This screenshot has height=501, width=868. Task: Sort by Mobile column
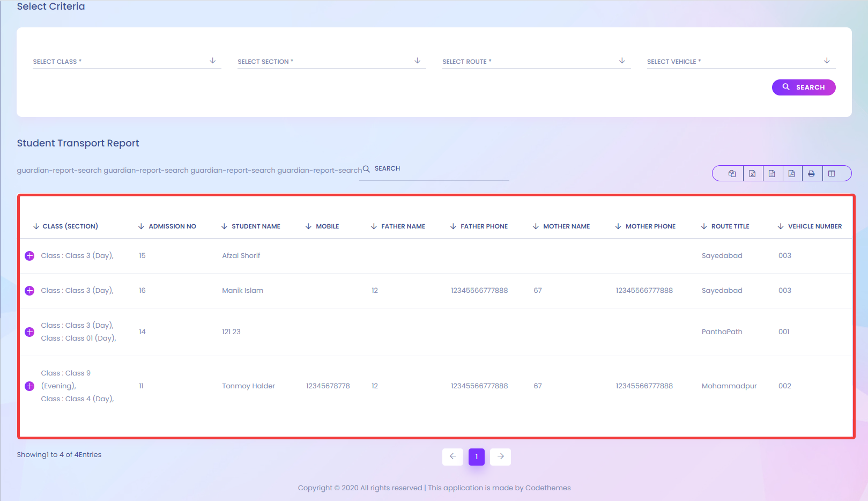pyautogui.click(x=322, y=226)
